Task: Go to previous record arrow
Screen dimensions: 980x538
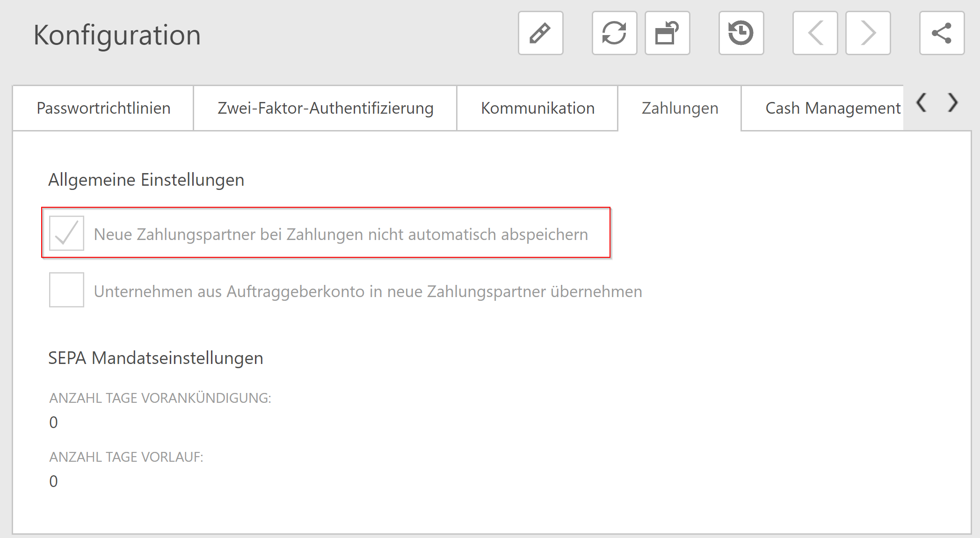Action: click(815, 33)
